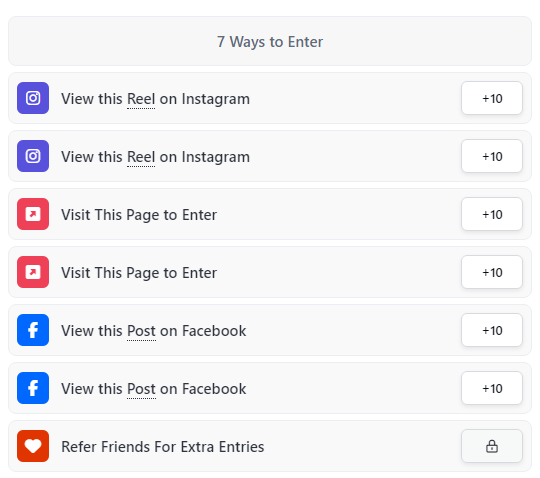
Task: Click the Instagram icon in the first Reel row
Action: coord(33,98)
